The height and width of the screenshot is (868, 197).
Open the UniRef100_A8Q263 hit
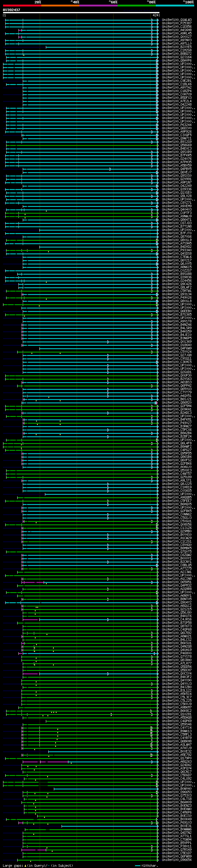(x=176, y=761)
